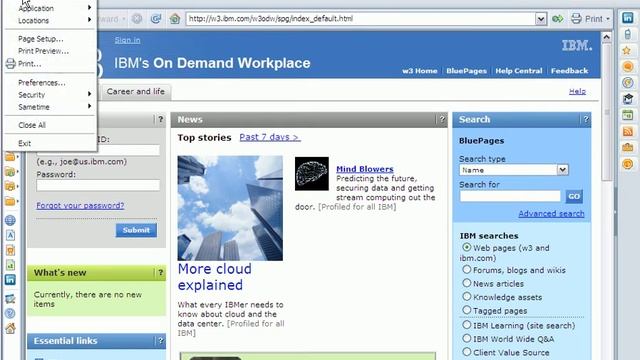Select News articles search option
The height and width of the screenshot is (360, 640).
[467, 283]
